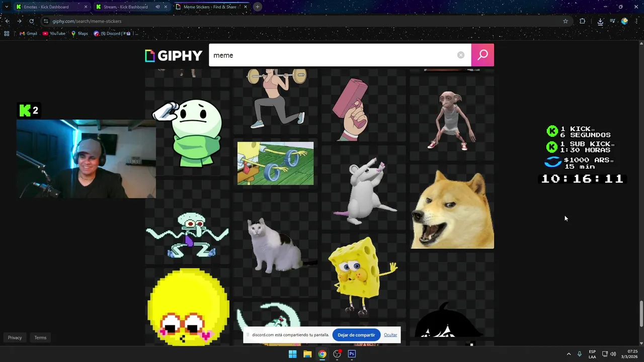Show hidden system tray icons
Image resolution: width=644 pixels, height=362 pixels.
click(569, 354)
